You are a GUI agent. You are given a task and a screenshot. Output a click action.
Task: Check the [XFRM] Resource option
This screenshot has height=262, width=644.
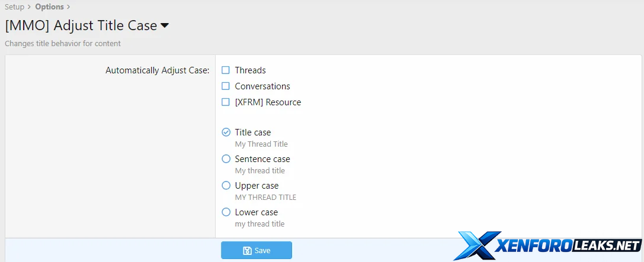click(226, 102)
